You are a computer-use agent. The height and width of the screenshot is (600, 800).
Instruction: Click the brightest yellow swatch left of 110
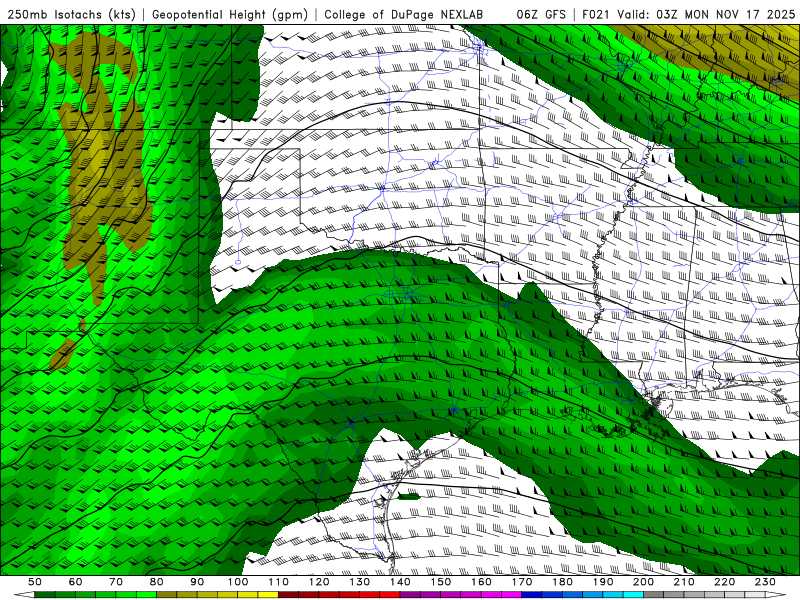coord(268,595)
